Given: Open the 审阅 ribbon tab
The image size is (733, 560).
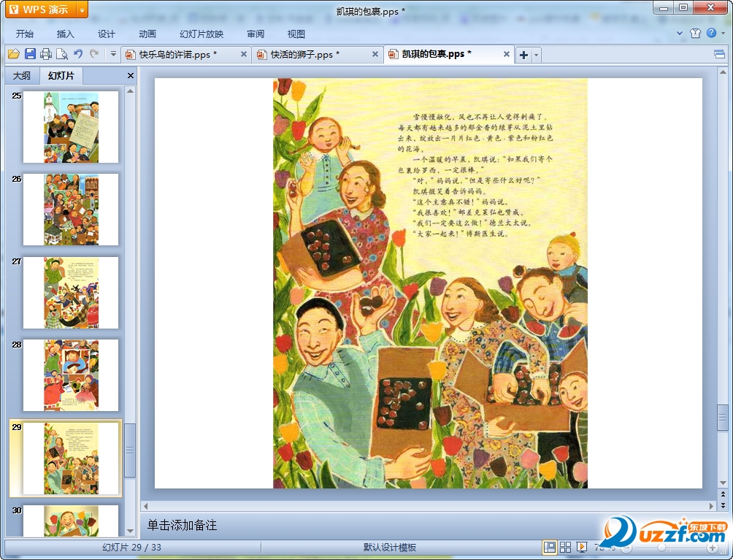Looking at the screenshot, I should tap(256, 34).
